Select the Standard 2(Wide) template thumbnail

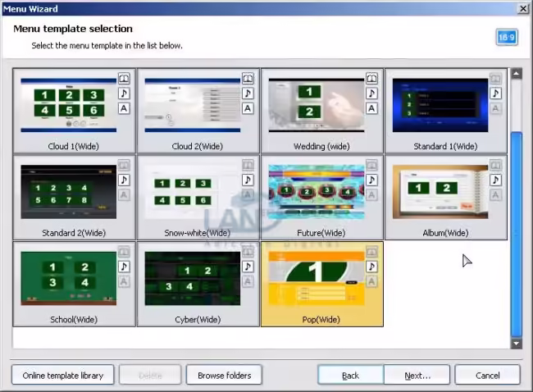pos(68,192)
